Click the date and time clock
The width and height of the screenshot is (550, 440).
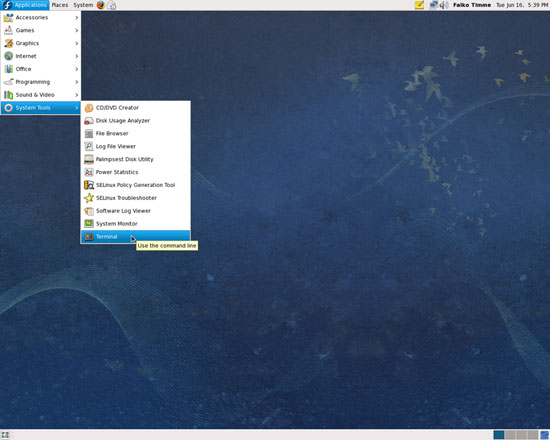[522, 5]
